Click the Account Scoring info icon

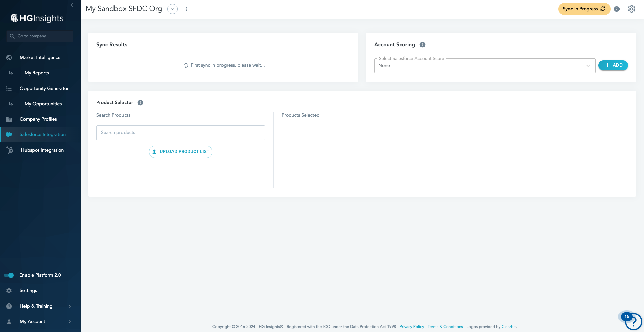423,45
